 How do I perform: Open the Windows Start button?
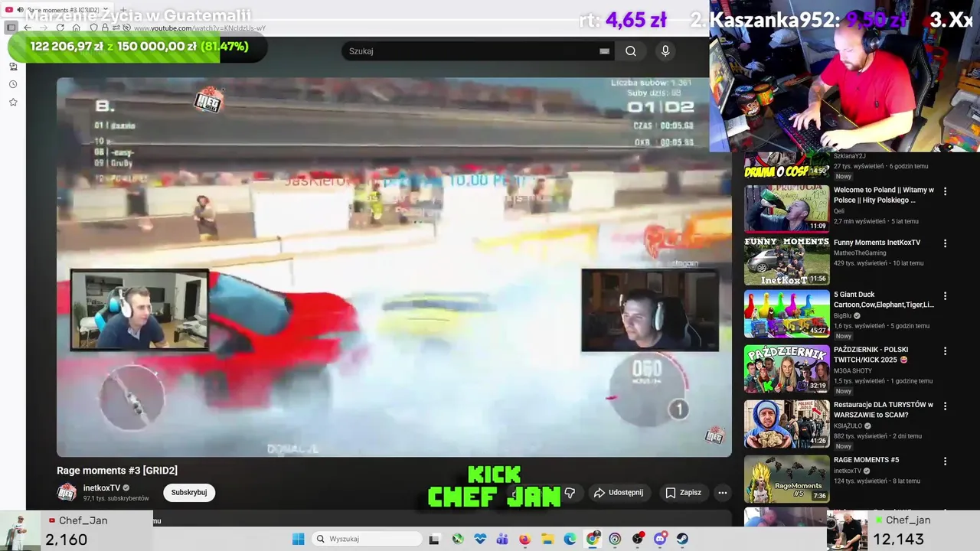[298, 539]
